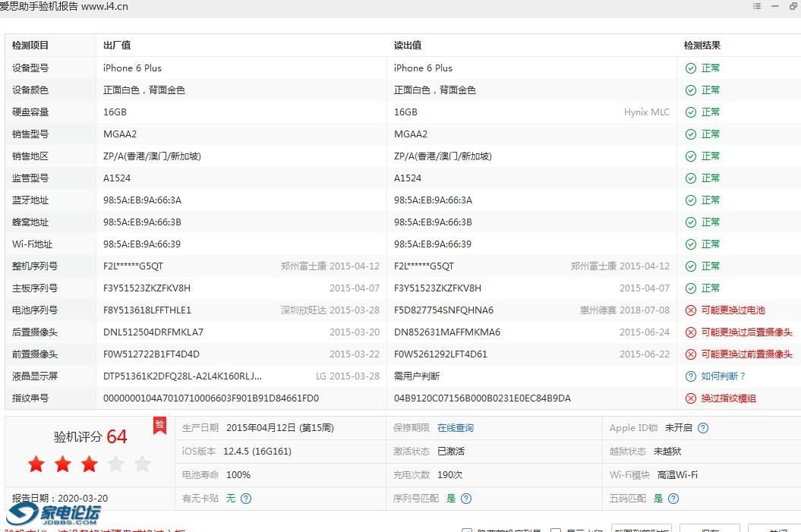Click the 需用户判断 read value

pyautogui.click(x=416, y=376)
